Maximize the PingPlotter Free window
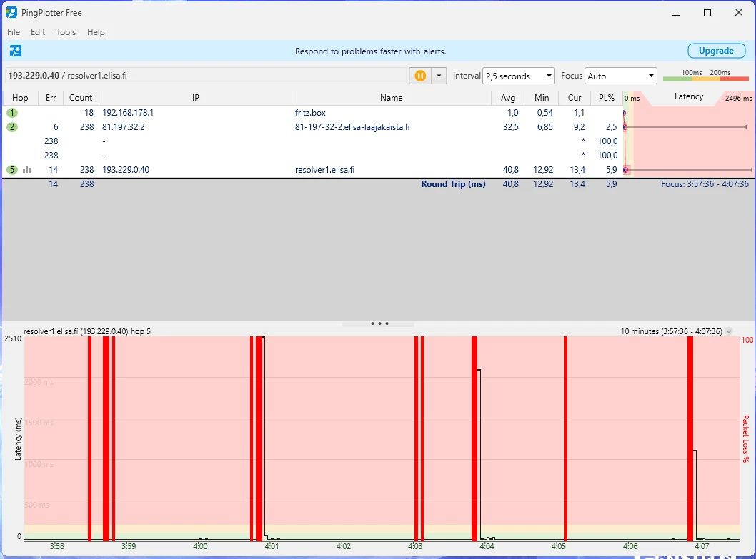756x559 pixels. [x=707, y=13]
